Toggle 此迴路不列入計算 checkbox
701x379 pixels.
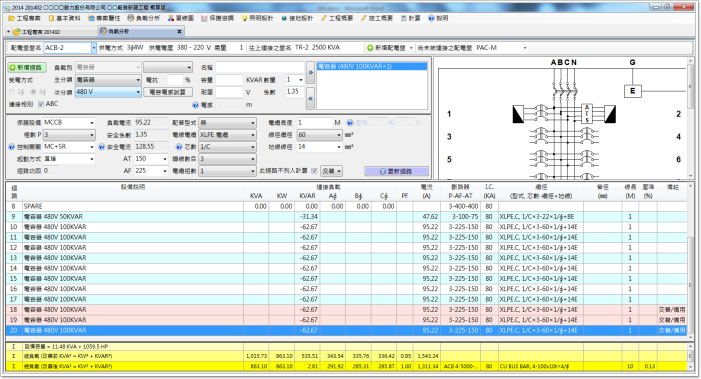[314, 171]
